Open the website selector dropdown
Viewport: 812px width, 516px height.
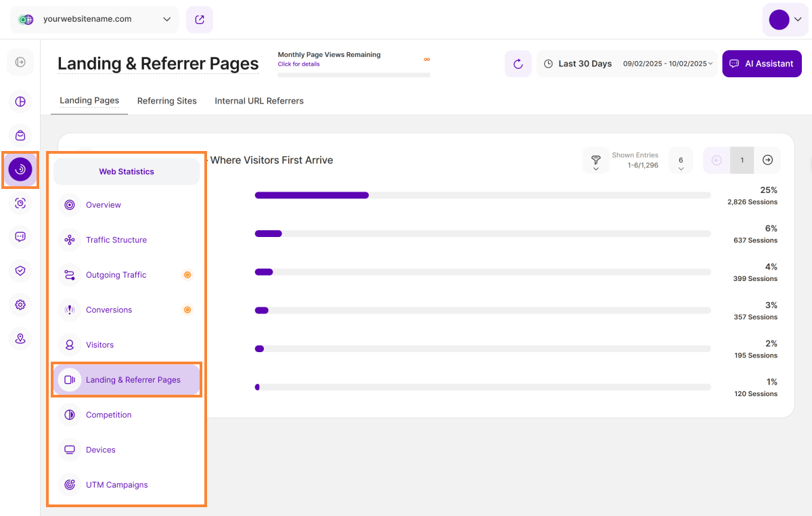coord(95,20)
